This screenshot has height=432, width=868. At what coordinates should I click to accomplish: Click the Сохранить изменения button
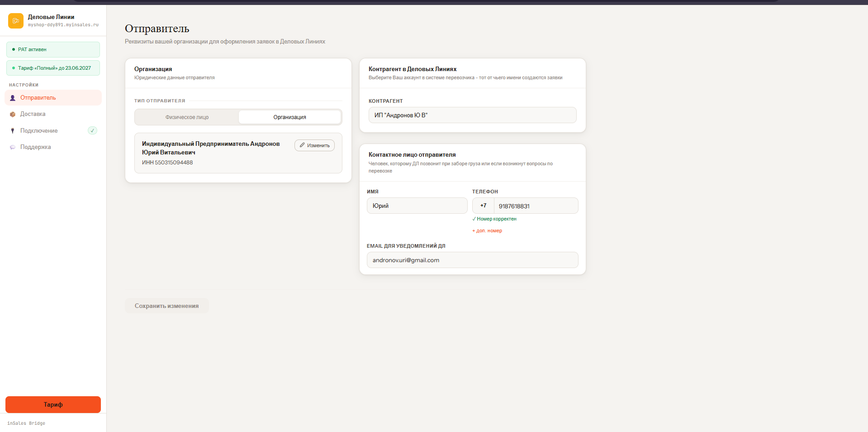tap(166, 306)
